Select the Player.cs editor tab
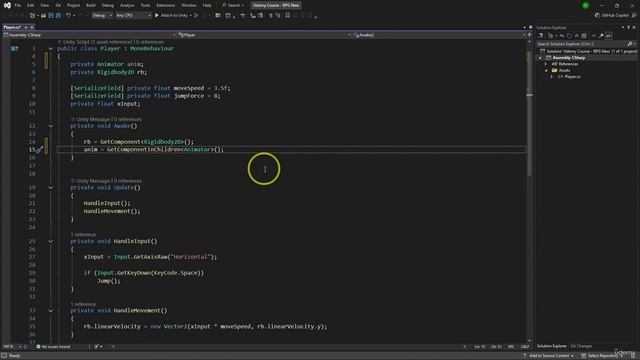The image size is (640, 360). coord(12,27)
